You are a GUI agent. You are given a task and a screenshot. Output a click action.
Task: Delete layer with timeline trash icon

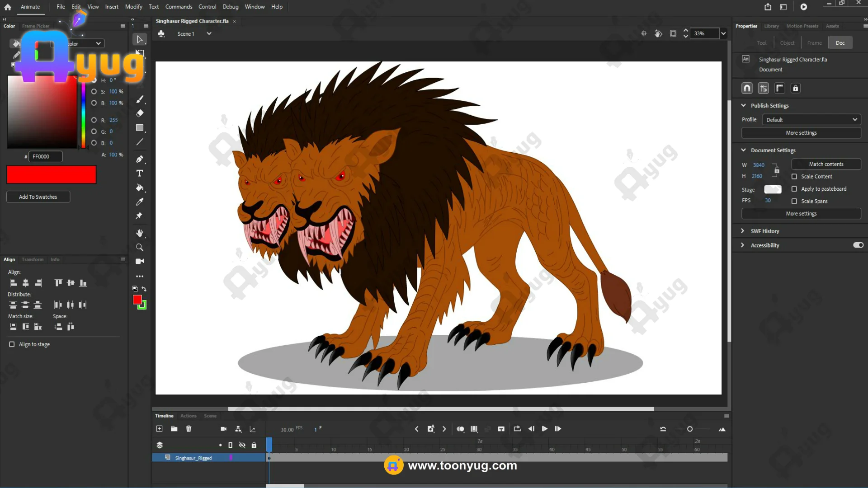(189, 429)
